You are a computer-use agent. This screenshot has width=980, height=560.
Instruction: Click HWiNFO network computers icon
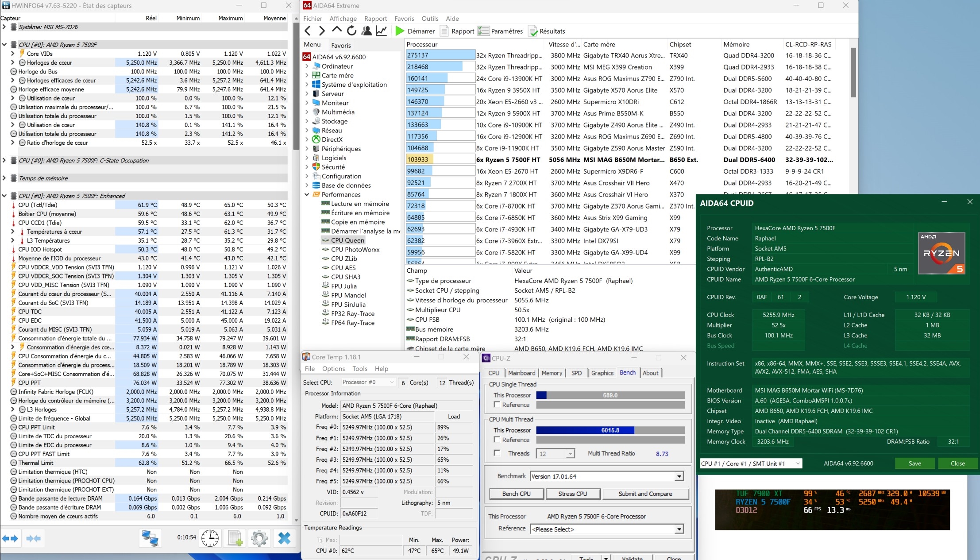tap(150, 538)
